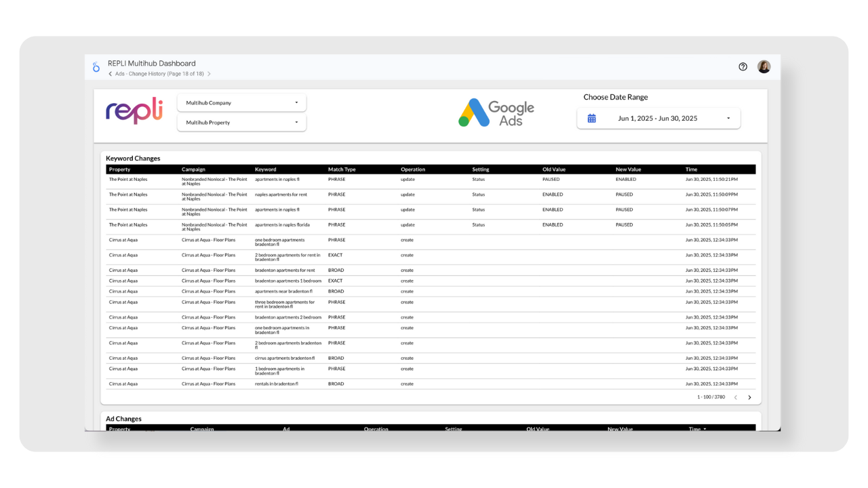This screenshot has height=488, width=868.
Task: Go to previous report page arrow
Action: pyautogui.click(x=110, y=74)
